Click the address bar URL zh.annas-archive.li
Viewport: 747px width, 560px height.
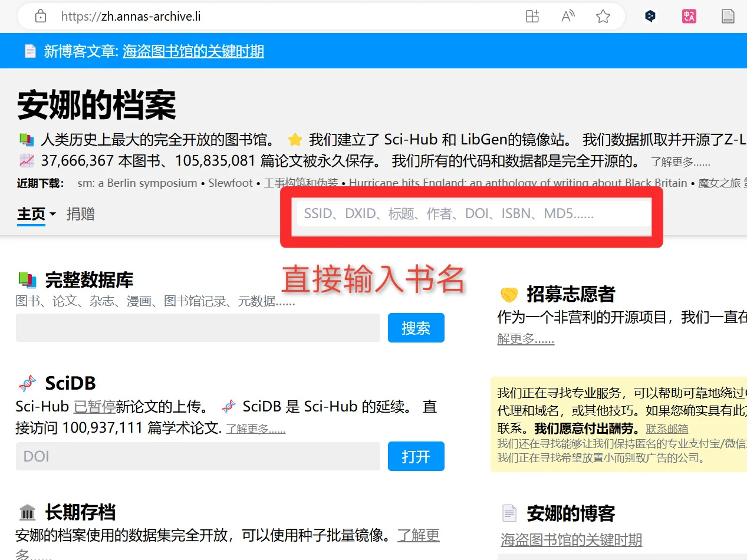tap(131, 17)
